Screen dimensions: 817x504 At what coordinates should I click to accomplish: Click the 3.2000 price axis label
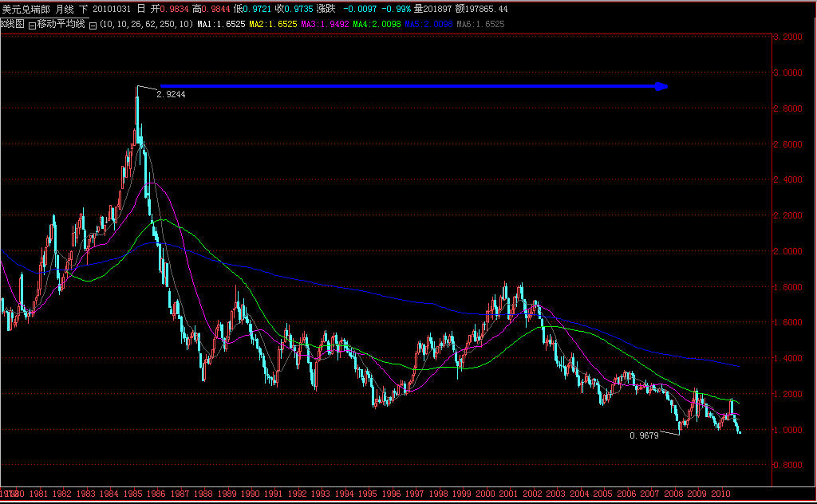pos(787,37)
